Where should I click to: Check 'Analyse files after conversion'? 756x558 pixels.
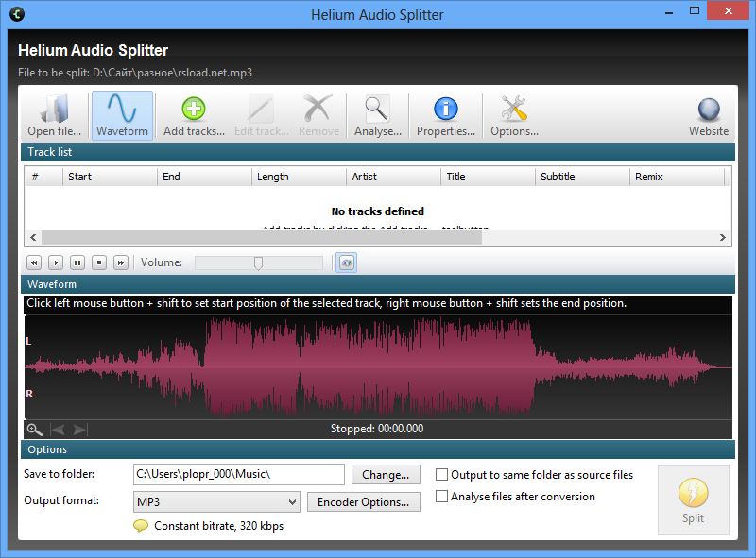click(x=440, y=497)
